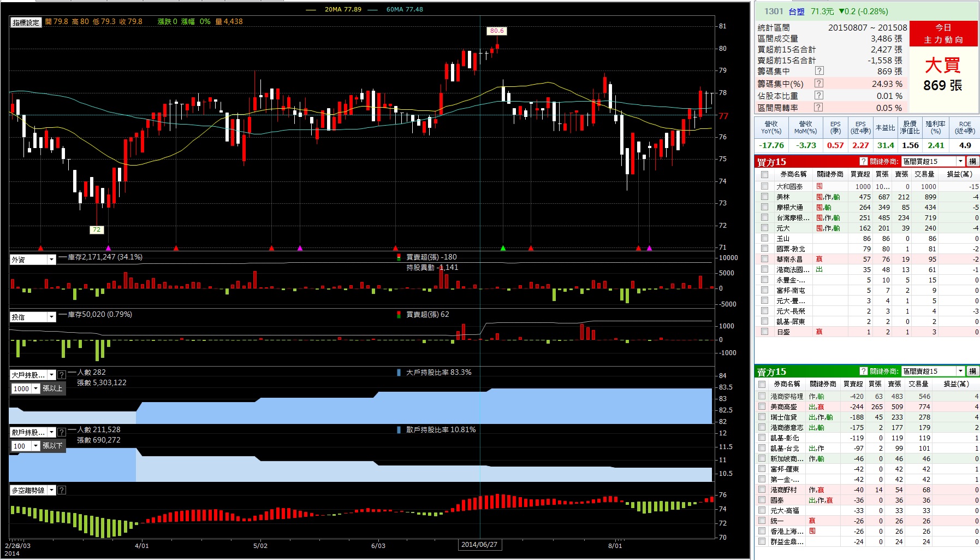Toggle select-all checkbox in 買方15 header
The height and width of the screenshot is (560, 980).
(765, 174)
